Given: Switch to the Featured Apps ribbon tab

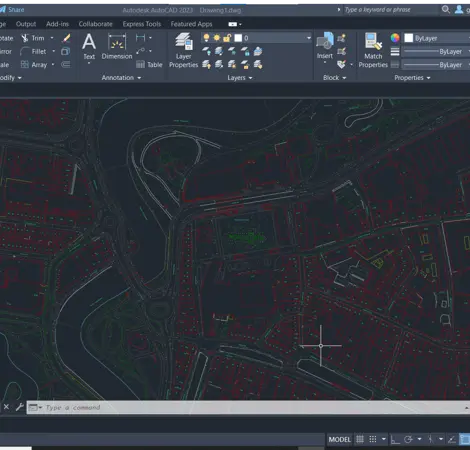Looking at the screenshot, I should (191, 24).
